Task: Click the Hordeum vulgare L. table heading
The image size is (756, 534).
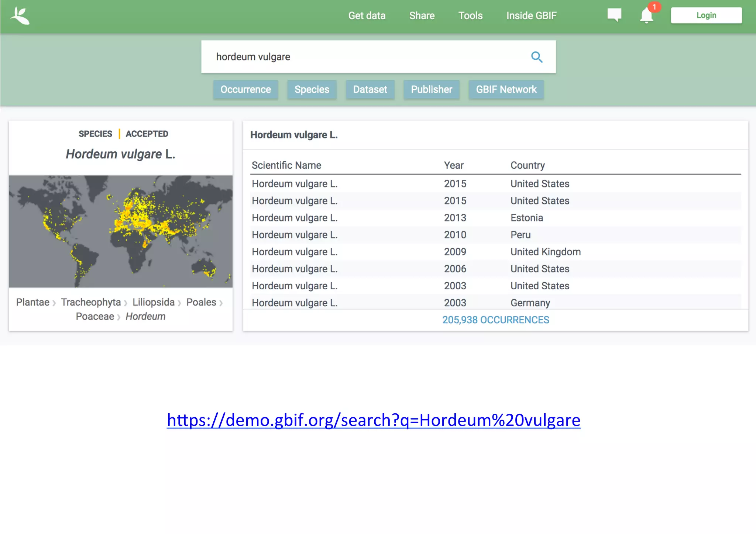Action: [294, 135]
